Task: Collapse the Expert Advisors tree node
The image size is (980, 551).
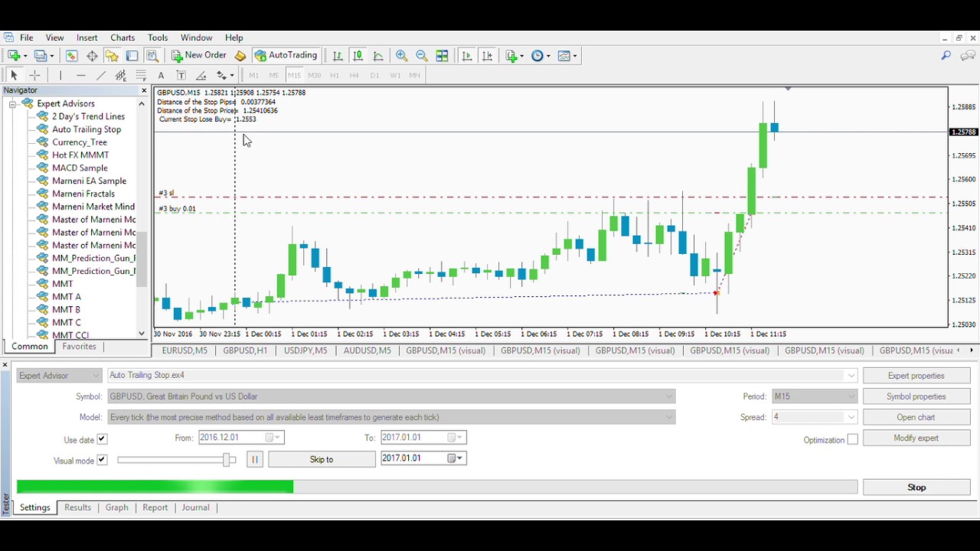Action: point(13,104)
